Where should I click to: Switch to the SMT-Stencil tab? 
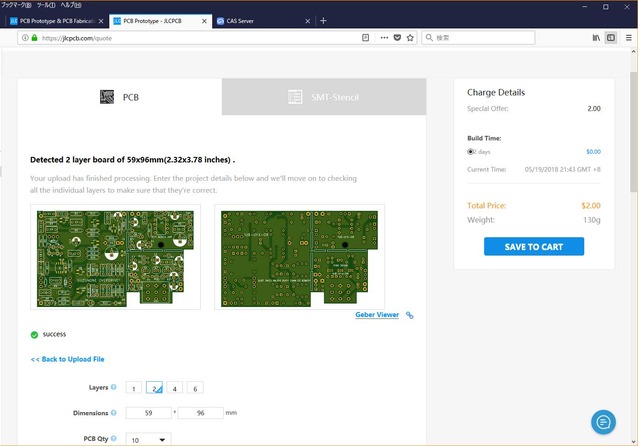tap(324, 97)
